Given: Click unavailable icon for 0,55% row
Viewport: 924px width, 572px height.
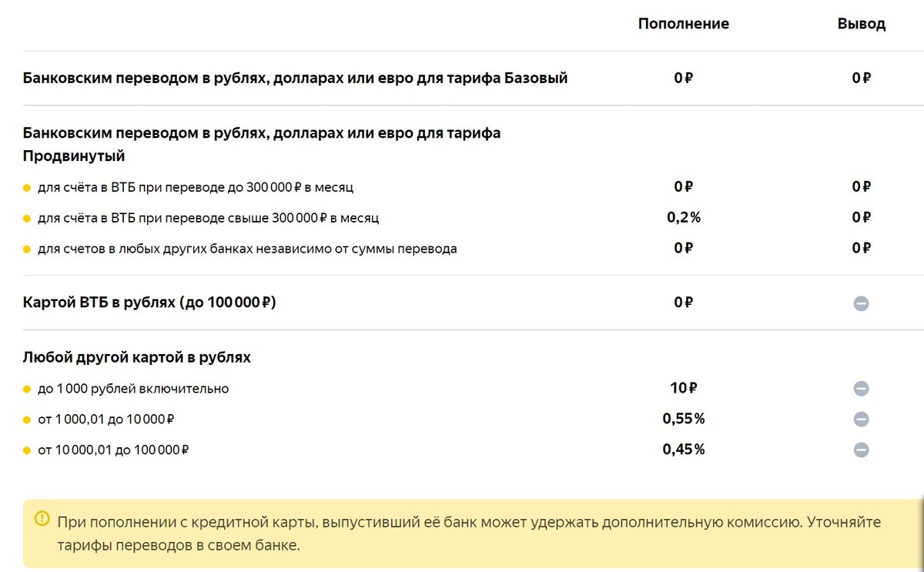Looking at the screenshot, I should coord(862,420).
